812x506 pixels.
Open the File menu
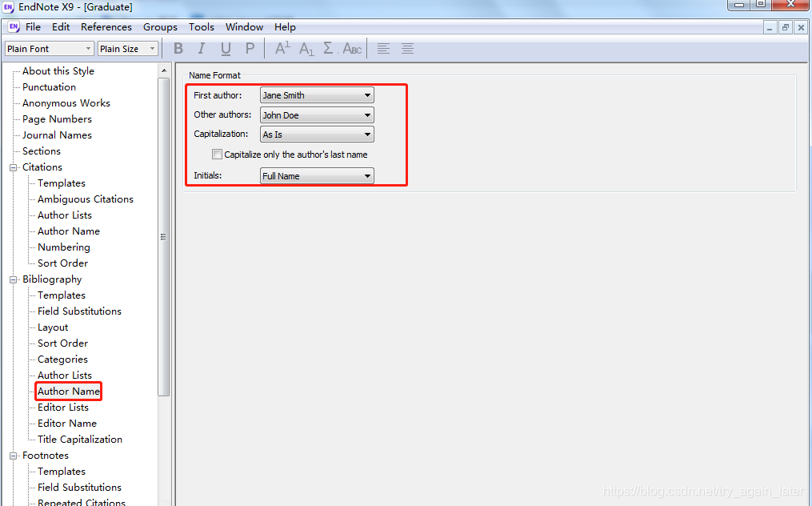pyautogui.click(x=33, y=27)
